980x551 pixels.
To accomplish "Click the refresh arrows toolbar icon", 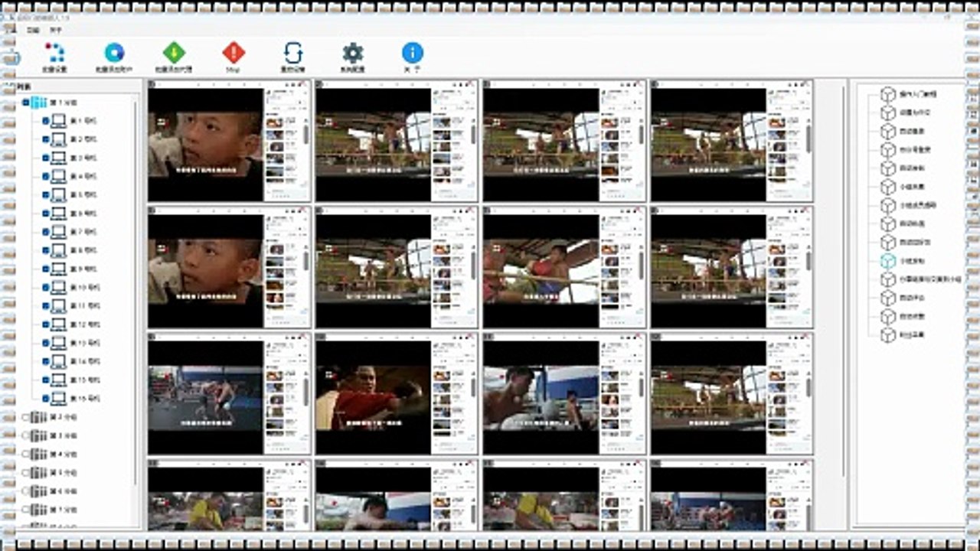I will pyautogui.click(x=293, y=54).
